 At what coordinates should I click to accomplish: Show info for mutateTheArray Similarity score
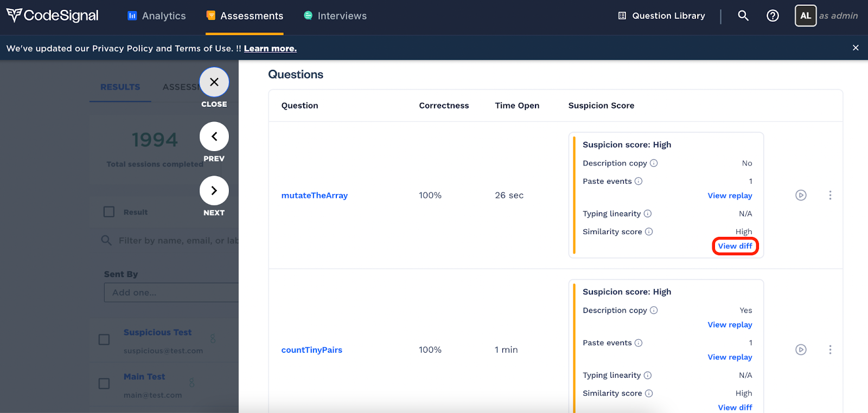pyautogui.click(x=649, y=231)
